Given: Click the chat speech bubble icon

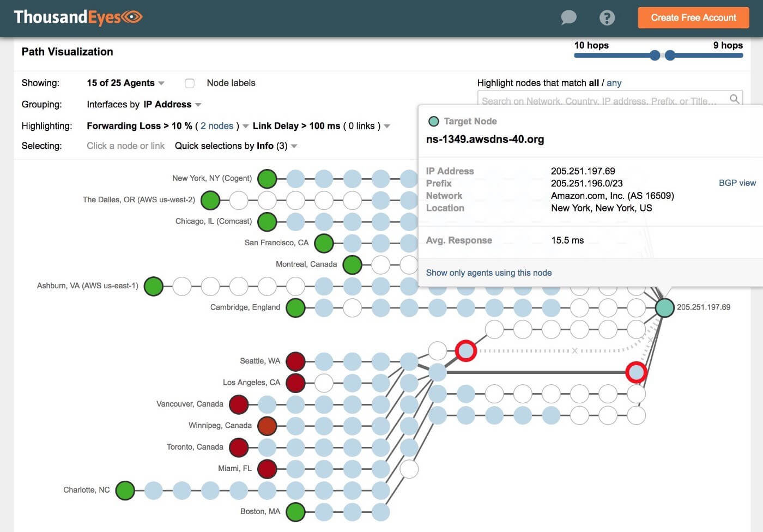Looking at the screenshot, I should pyautogui.click(x=568, y=17).
